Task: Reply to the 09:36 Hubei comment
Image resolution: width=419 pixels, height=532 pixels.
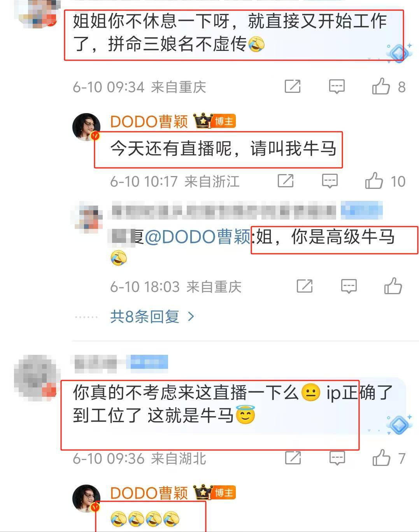Action: coord(337,458)
